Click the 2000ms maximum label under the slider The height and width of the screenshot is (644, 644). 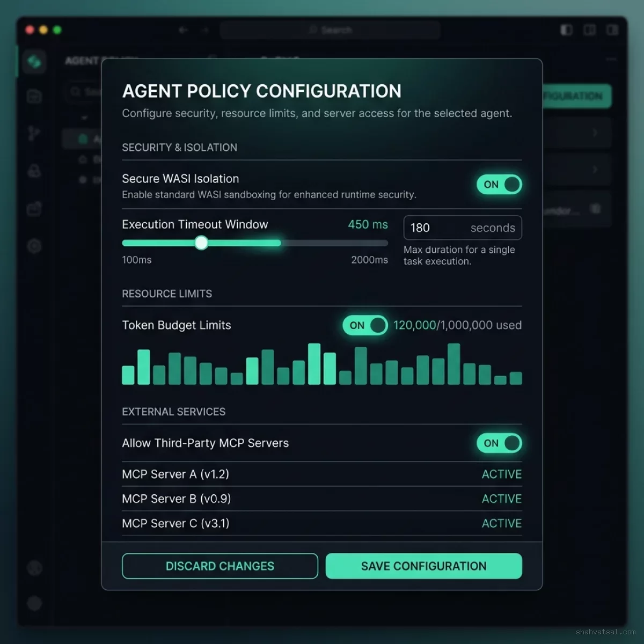click(369, 260)
